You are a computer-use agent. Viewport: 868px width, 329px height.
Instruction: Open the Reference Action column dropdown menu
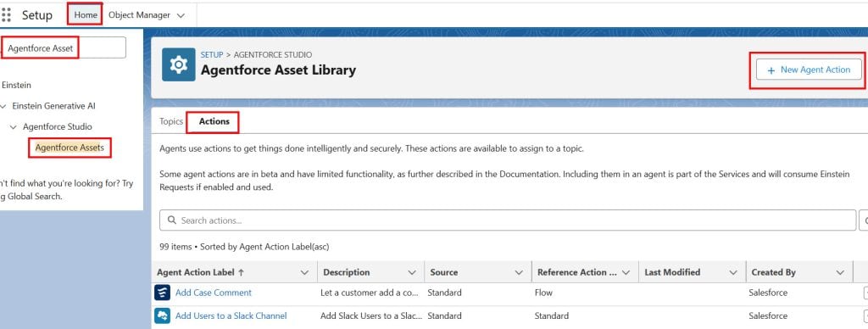(626, 272)
